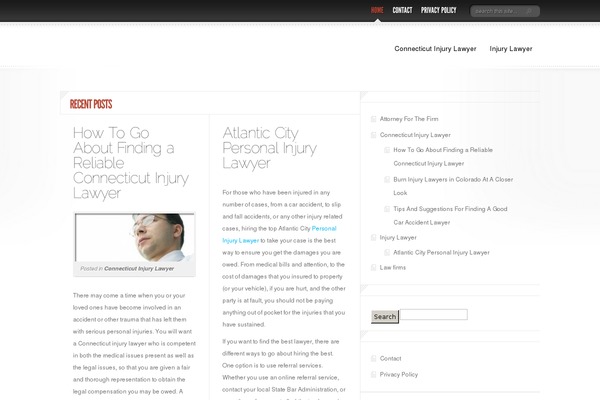Click the Recent Posts heading
The image size is (600, 400).
tap(91, 104)
